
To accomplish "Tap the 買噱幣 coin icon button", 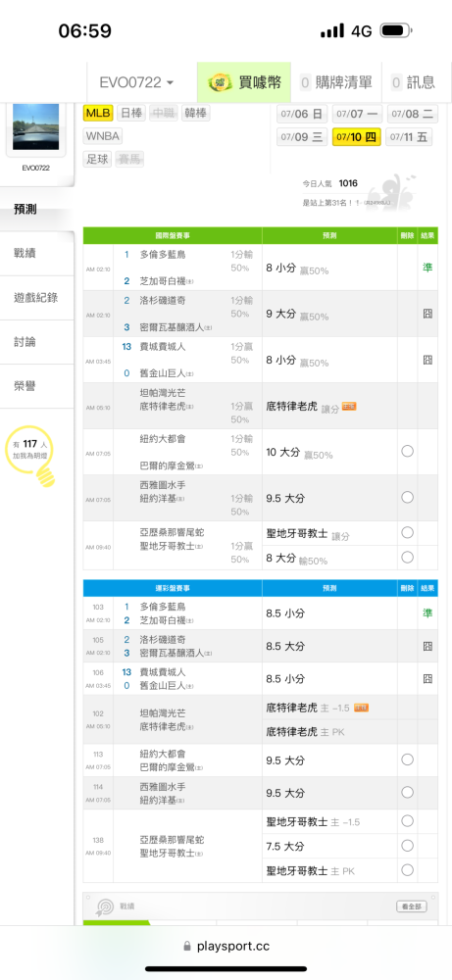I will coord(220,82).
